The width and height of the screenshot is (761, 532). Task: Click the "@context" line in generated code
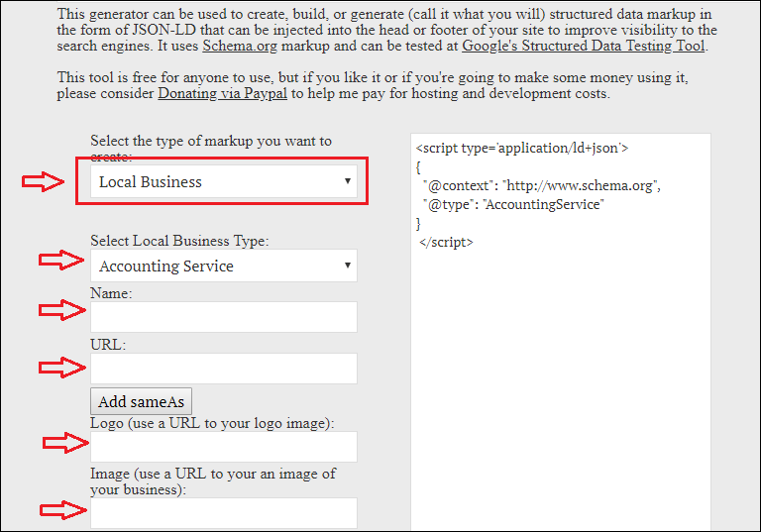pyautogui.click(x=541, y=185)
